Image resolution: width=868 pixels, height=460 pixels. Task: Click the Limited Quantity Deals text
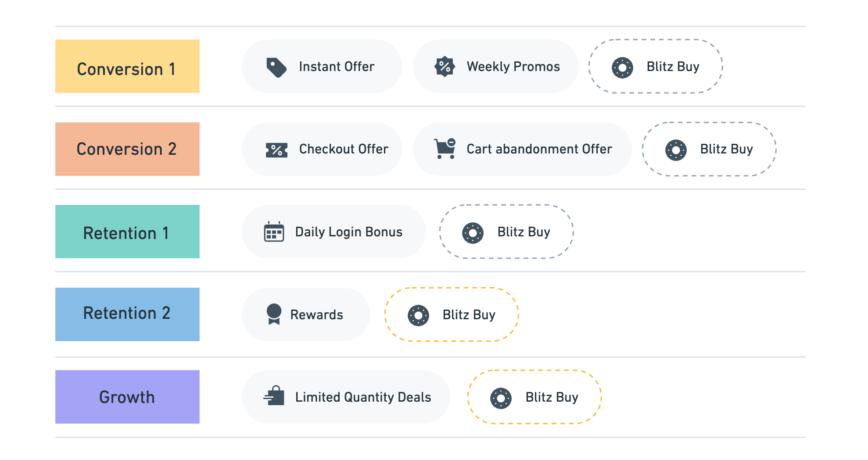tap(363, 397)
